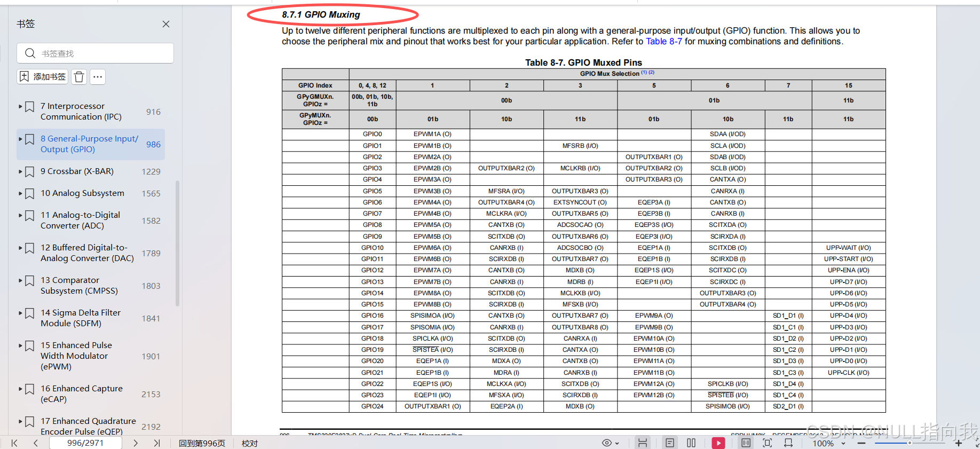Click fit-to-width icon in bottom bar

(788, 443)
